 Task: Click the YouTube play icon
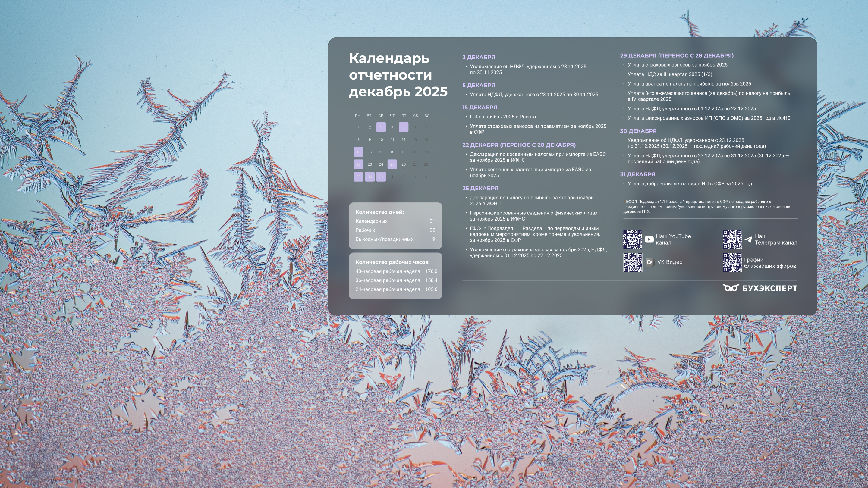(649, 239)
